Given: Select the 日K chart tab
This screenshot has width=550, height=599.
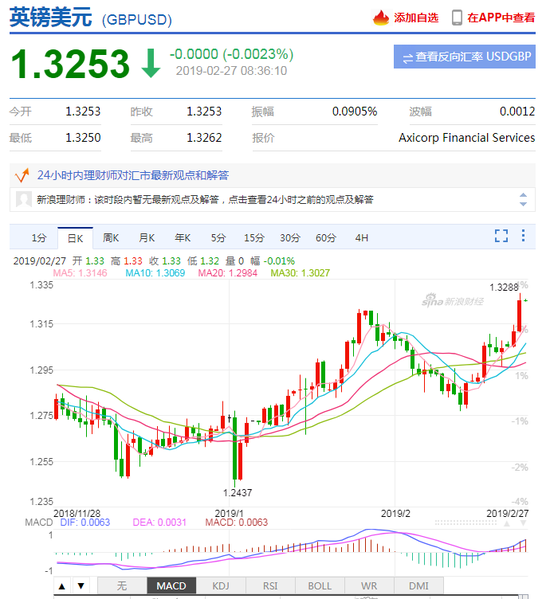Looking at the screenshot, I should (x=75, y=238).
